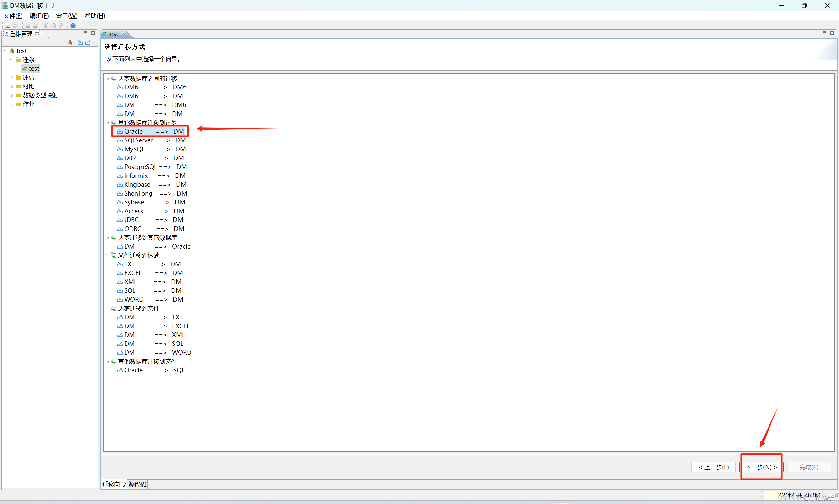This screenshot has width=839, height=504.
Task: Close the test editor tab
Action: coord(123,34)
